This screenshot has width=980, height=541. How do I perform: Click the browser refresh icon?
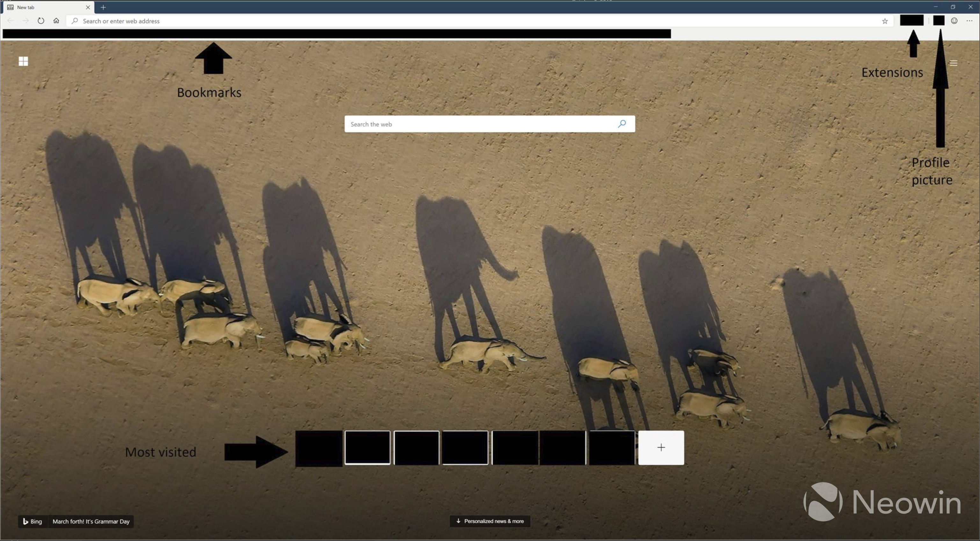click(x=41, y=21)
